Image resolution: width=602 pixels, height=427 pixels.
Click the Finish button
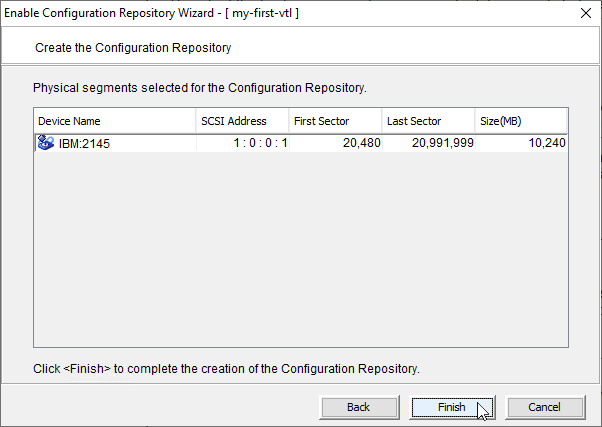(x=452, y=407)
